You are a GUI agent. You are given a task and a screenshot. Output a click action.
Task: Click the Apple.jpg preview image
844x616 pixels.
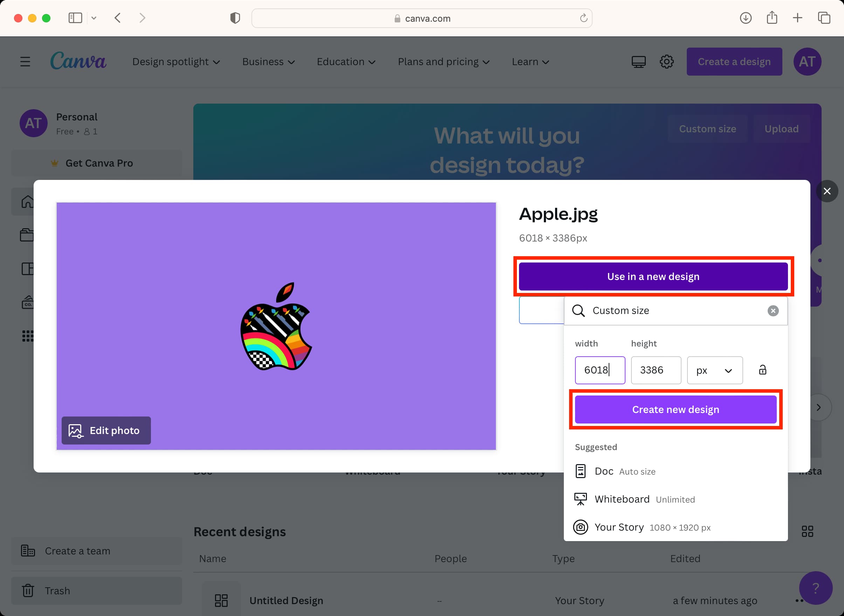(x=276, y=326)
